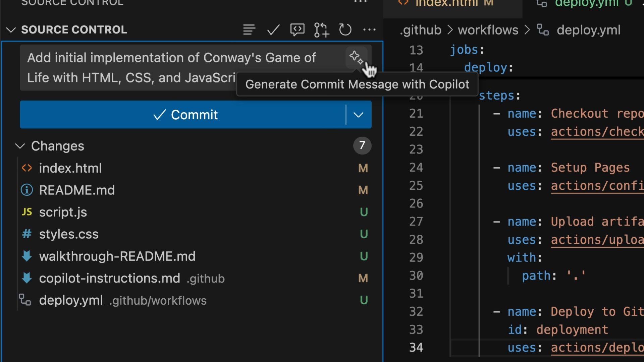Click 'Checkout repo' step name on line 21

point(597,114)
